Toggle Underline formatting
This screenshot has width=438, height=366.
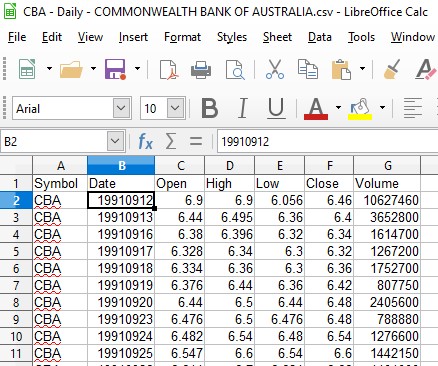tap(276, 108)
